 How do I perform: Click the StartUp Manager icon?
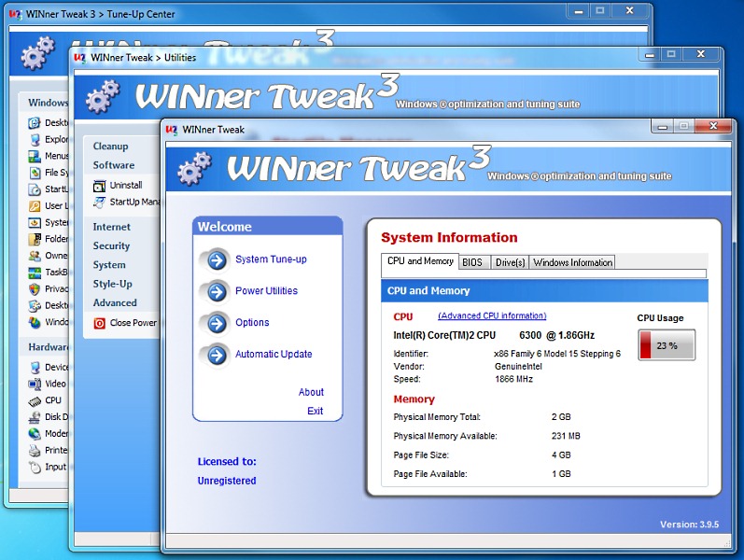click(x=100, y=202)
